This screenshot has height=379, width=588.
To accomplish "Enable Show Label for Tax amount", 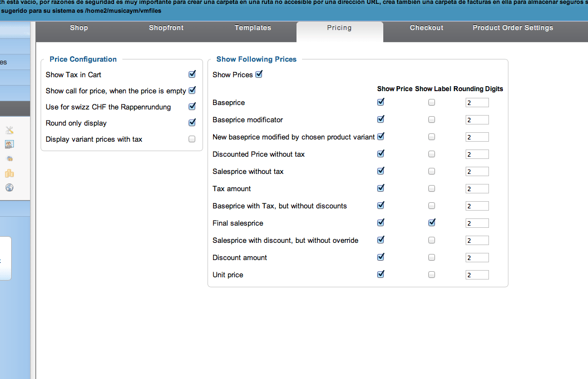I will tap(432, 188).
